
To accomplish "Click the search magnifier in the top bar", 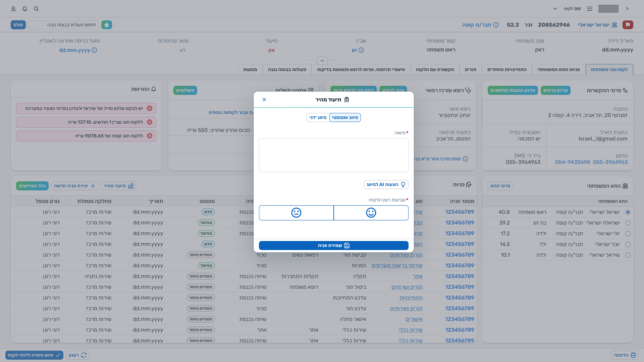I will pyautogui.click(x=36, y=9).
